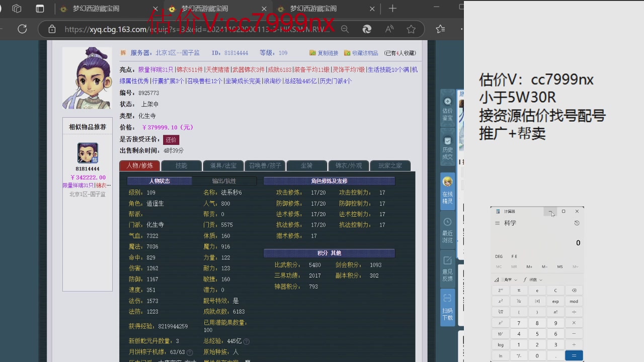Click Calculator M- memory subtract

point(545,267)
